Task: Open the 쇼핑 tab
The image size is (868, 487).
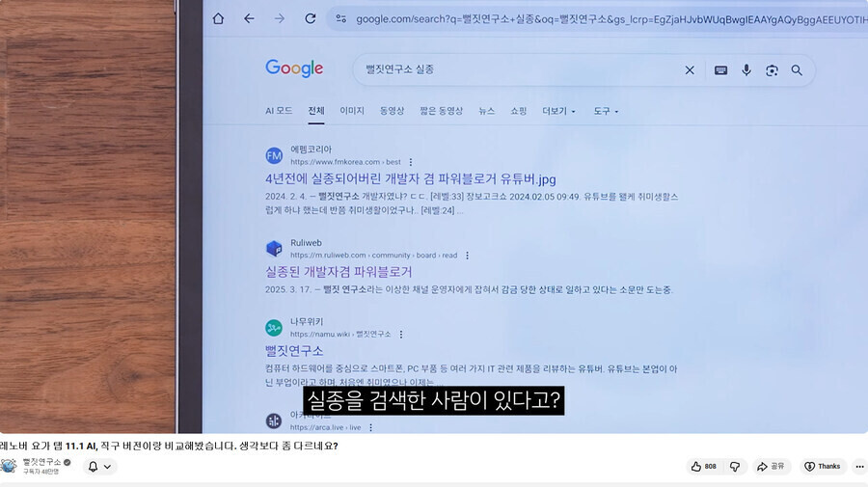Action: [x=518, y=111]
